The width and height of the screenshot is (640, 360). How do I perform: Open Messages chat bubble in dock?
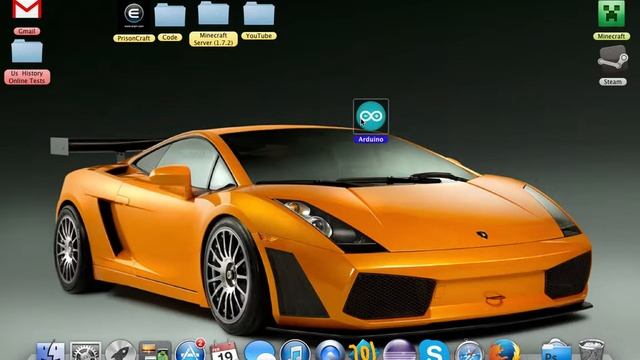260,350
